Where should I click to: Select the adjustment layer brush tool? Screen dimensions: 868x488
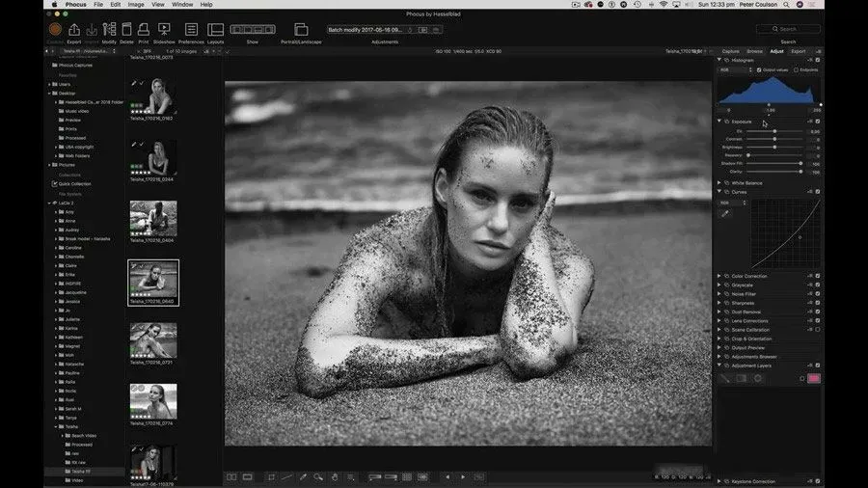(x=724, y=378)
